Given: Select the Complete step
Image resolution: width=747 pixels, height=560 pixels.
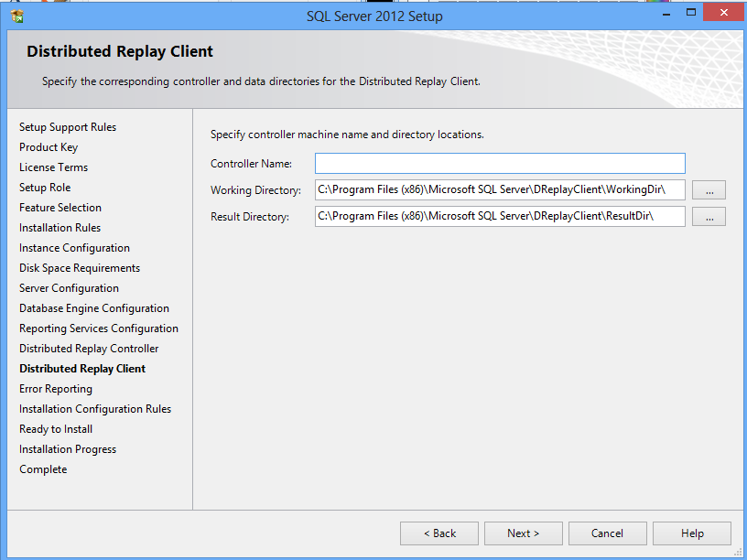Looking at the screenshot, I should [x=42, y=468].
